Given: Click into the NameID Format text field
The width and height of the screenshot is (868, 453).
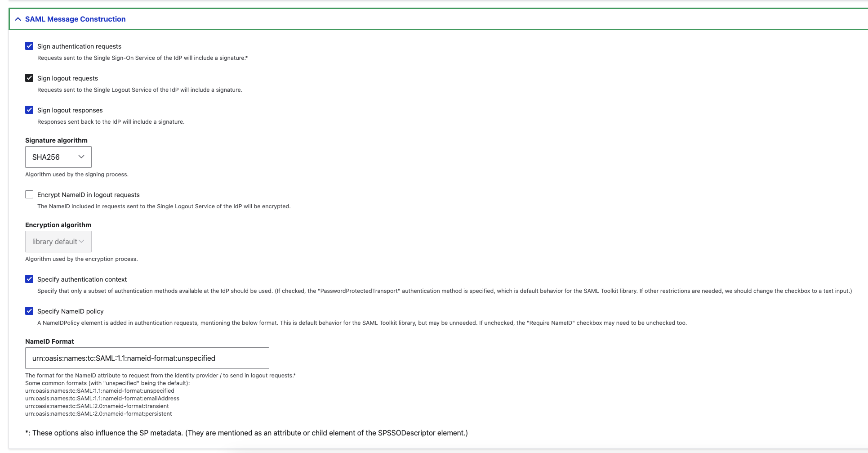Looking at the screenshot, I should 147,358.
